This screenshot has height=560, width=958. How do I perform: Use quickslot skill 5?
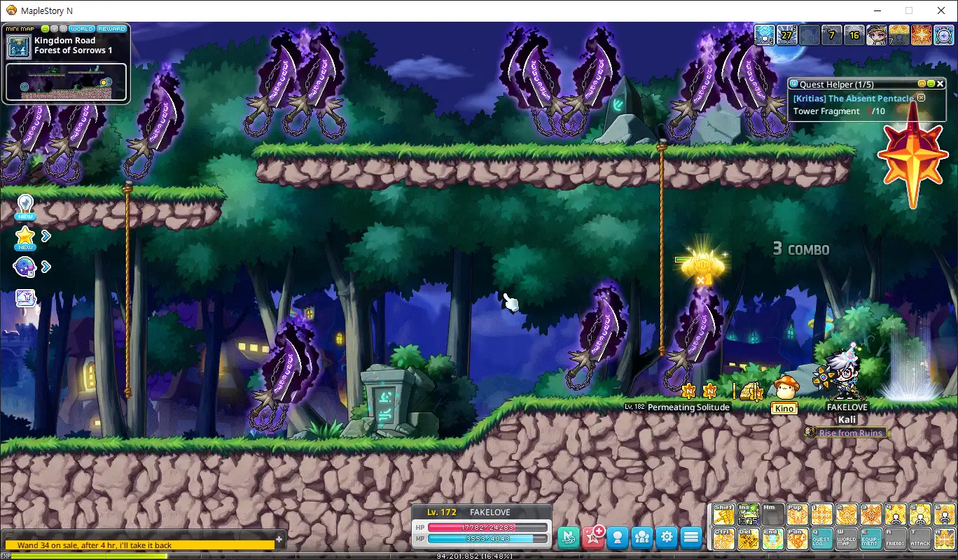[920, 514]
